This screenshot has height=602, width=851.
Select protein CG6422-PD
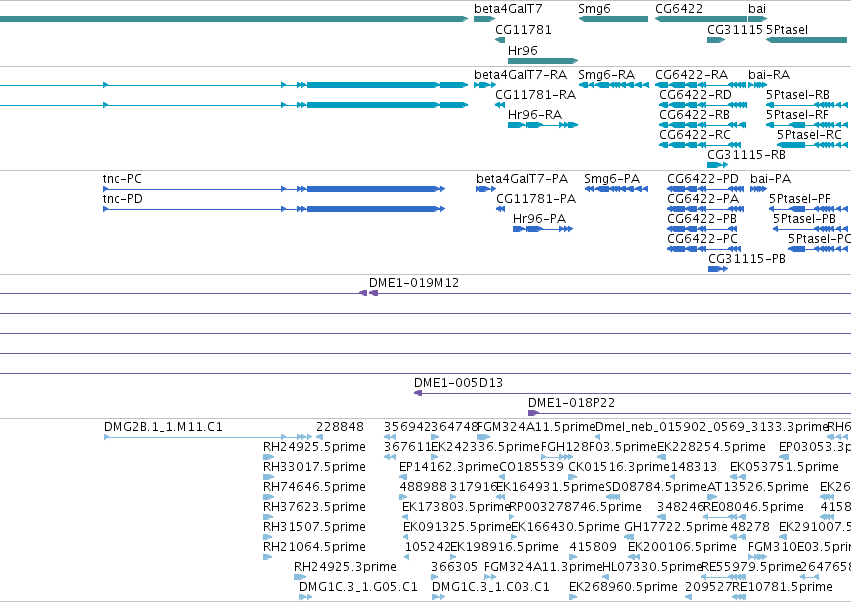(x=705, y=189)
